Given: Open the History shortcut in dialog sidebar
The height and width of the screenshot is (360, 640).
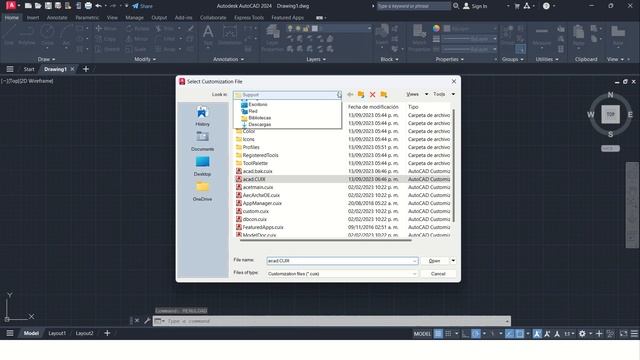Looking at the screenshot, I should click(202, 116).
